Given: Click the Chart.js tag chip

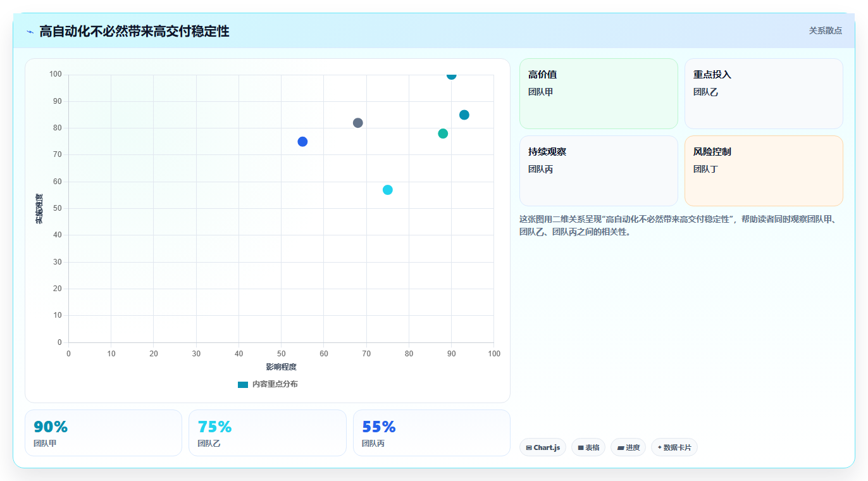Looking at the screenshot, I should tap(543, 447).
